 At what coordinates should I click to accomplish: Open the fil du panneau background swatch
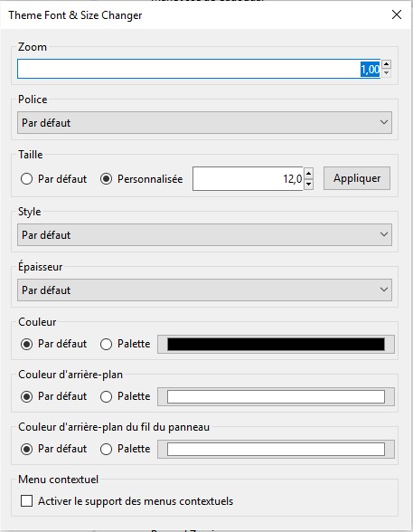(x=276, y=449)
